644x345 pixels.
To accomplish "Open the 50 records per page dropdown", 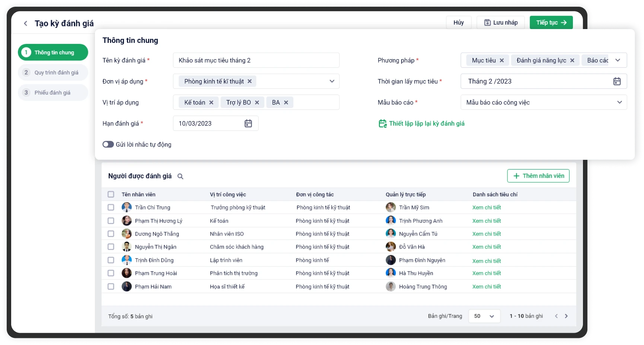I will click(484, 316).
